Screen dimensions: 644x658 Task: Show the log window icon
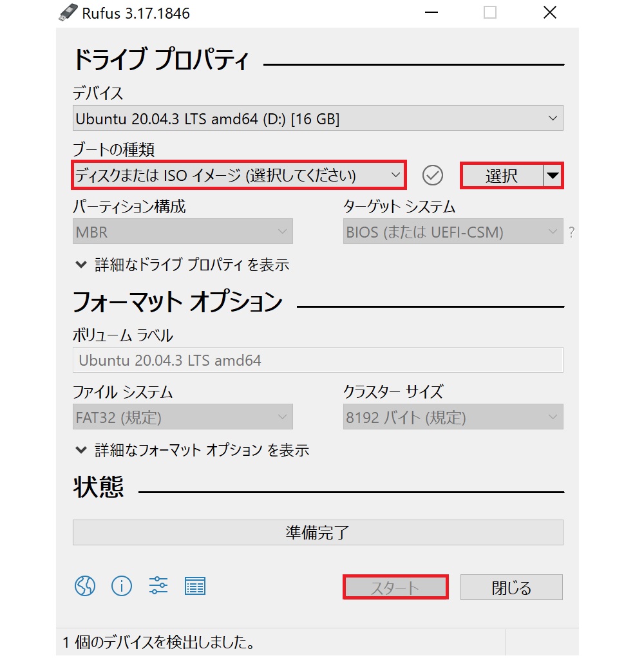click(x=194, y=586)
